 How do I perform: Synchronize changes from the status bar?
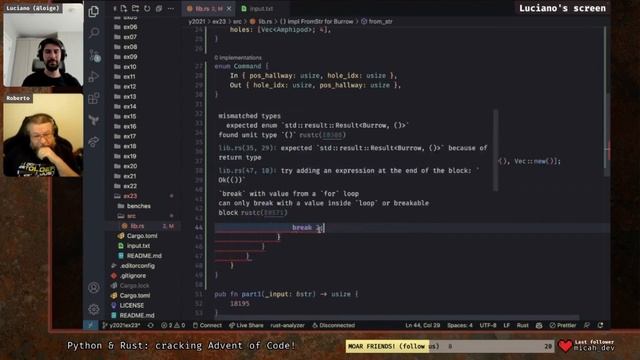point(151,325)
